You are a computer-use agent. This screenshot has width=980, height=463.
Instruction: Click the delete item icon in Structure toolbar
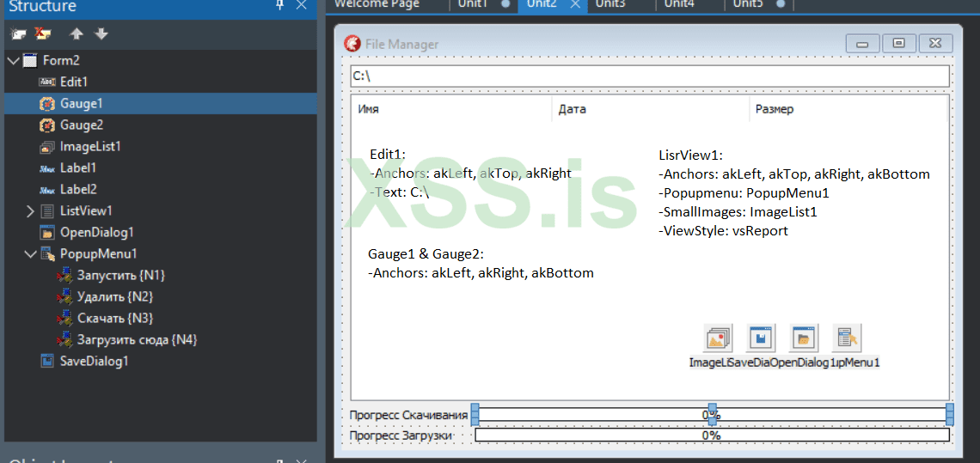pos(42,34)
